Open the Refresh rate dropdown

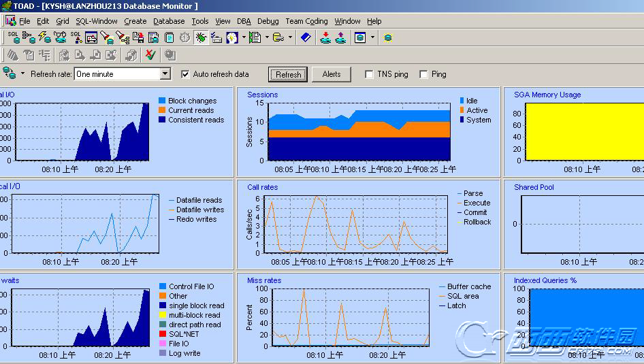pos(165,74)
